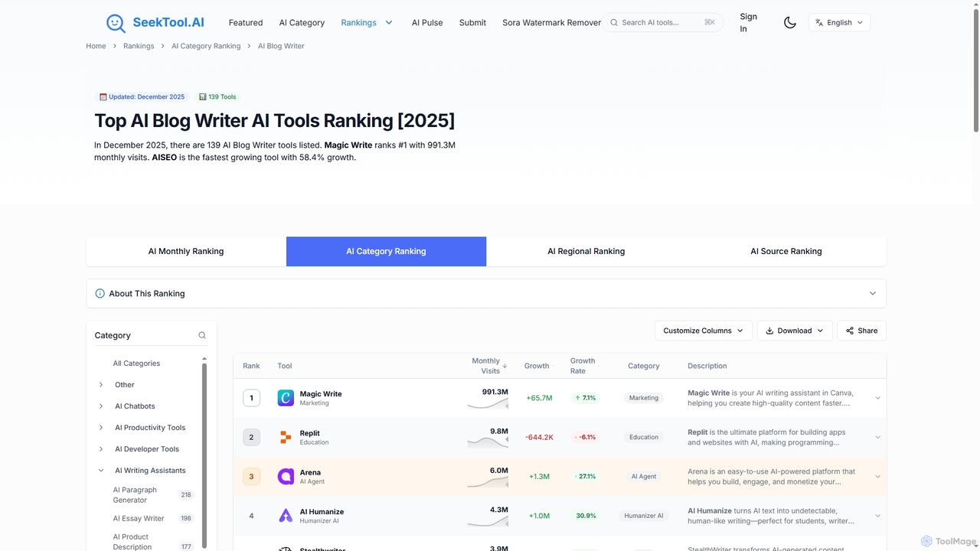Click rank 1 badge
The image size is (980, 551).
click(251, 398)
